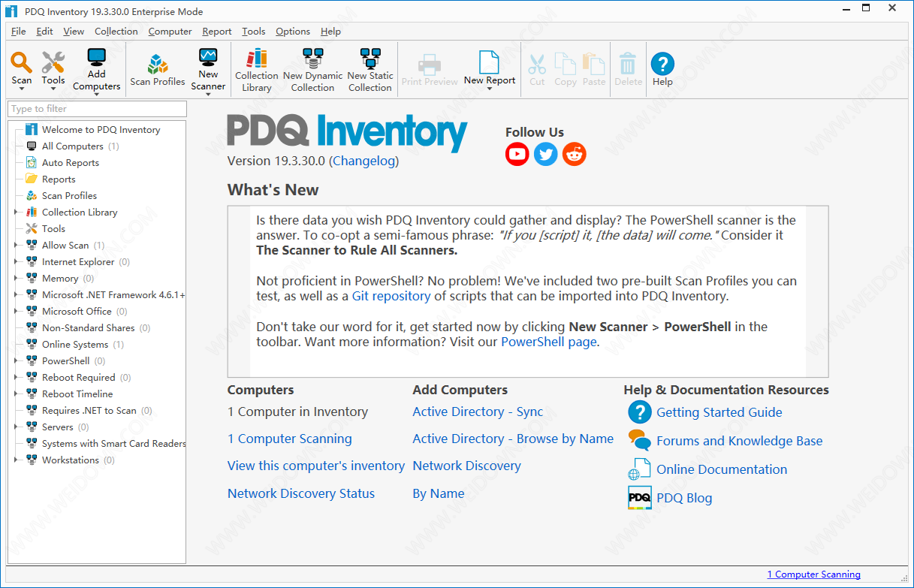
Task: Open the Twitter Follow Us icon
Action: 546,154
